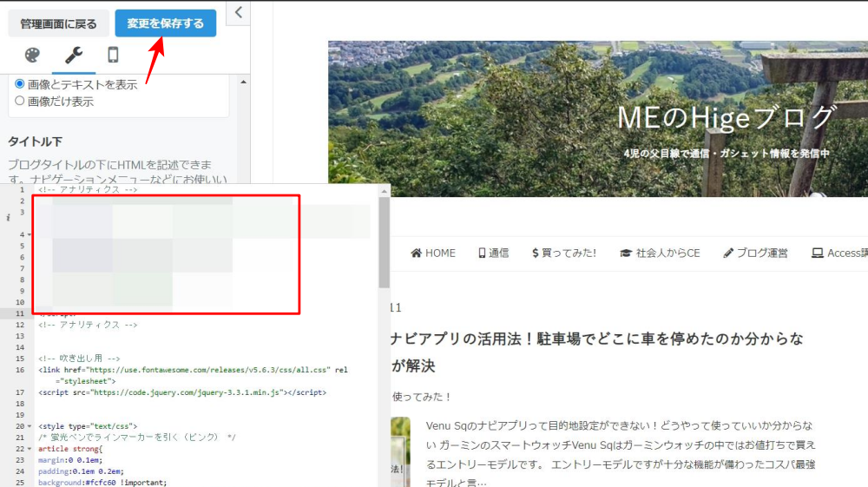Click the code editor scrollbar up arrow
Screen dimensions: 868x487
click(x=385, y=192)
